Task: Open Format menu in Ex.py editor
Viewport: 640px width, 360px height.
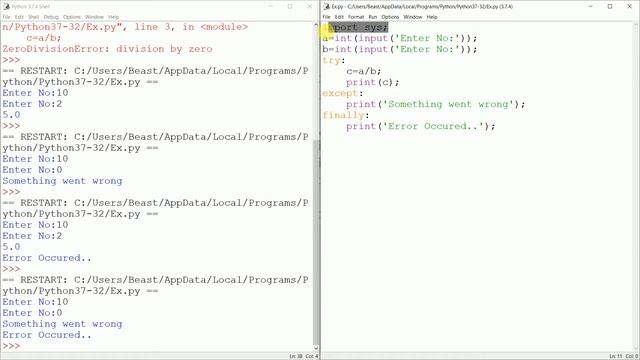Action: pyautogui.click(x=356, y=17)
